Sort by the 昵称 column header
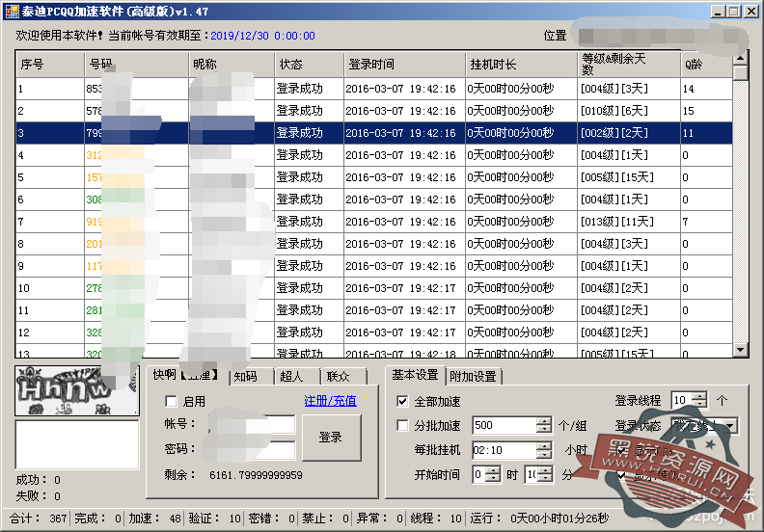 pyautogui.click(x=232, y=65)
